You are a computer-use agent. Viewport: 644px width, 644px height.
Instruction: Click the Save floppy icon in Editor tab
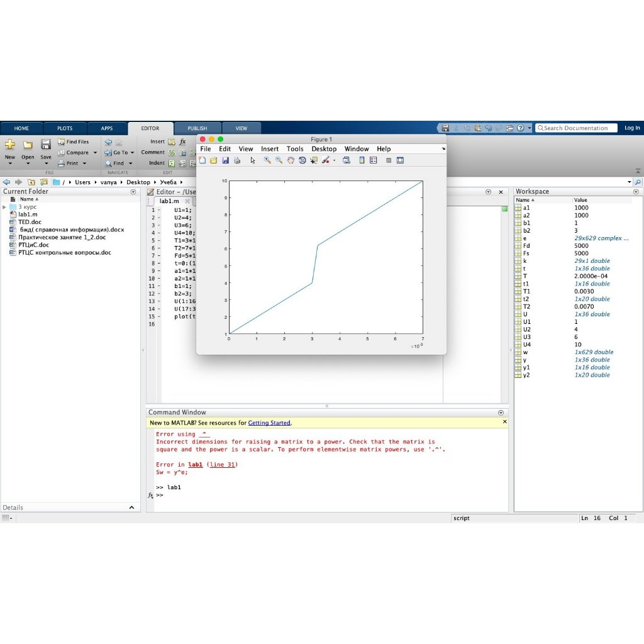[x=45, y=144]
